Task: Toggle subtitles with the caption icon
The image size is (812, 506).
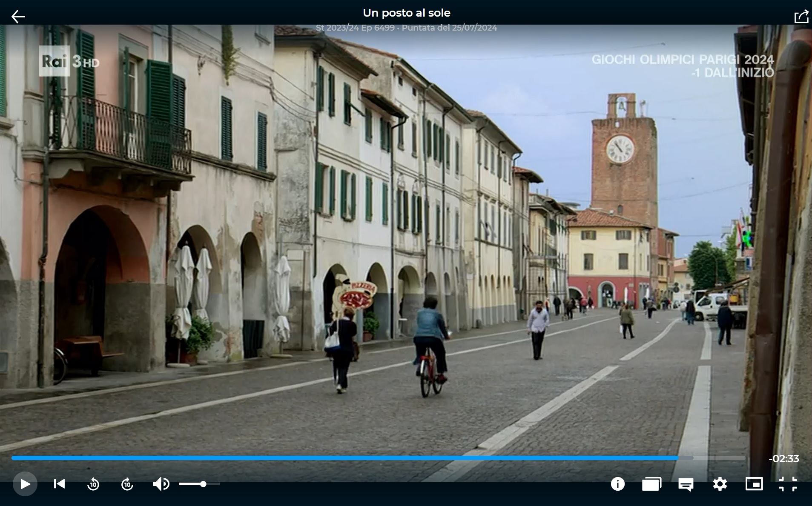Action: [x=686, y=484]
